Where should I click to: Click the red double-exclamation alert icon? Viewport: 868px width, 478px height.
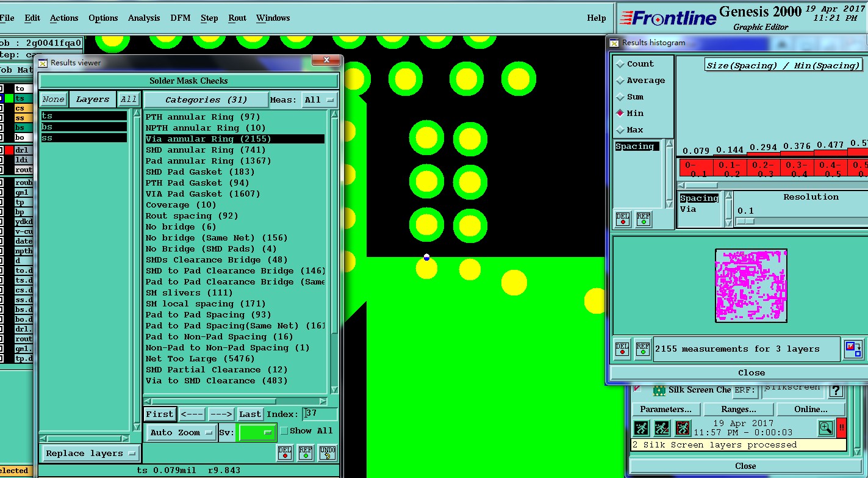(x=842, y=428)
